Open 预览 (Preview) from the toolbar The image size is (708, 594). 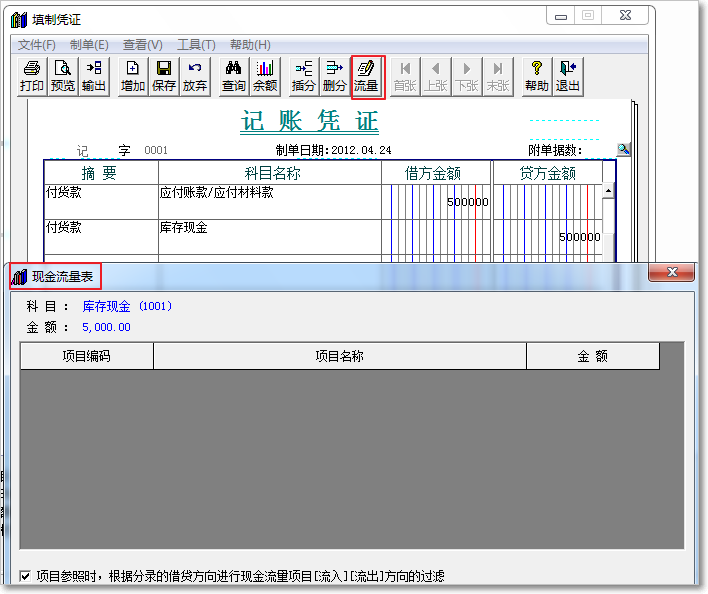click(63, 77)
